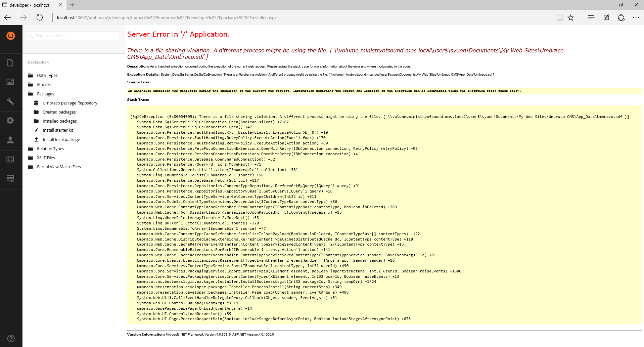Open XSLT Files folder
644x347 pixels.
[46, 158]
